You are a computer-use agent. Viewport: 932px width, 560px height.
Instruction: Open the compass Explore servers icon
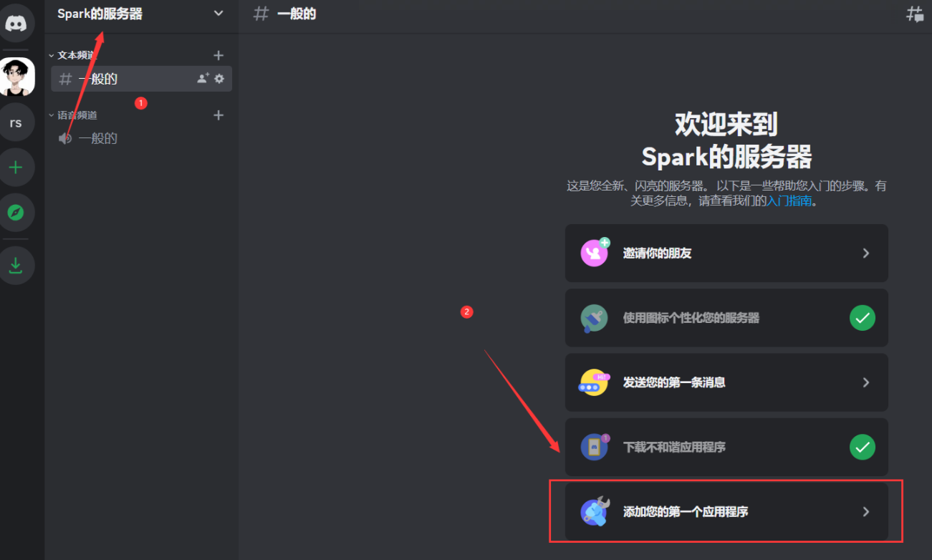click(x=16, y=213)
